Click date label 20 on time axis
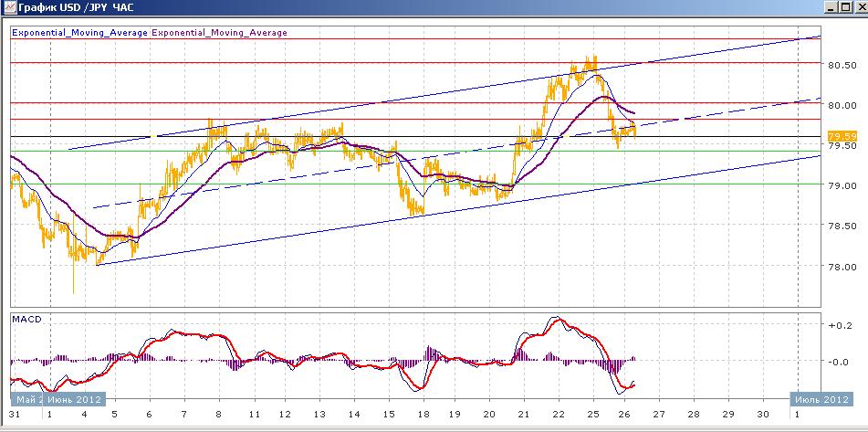Image resolution: width=868 pixels, height=432 pixels. point(489,415)
